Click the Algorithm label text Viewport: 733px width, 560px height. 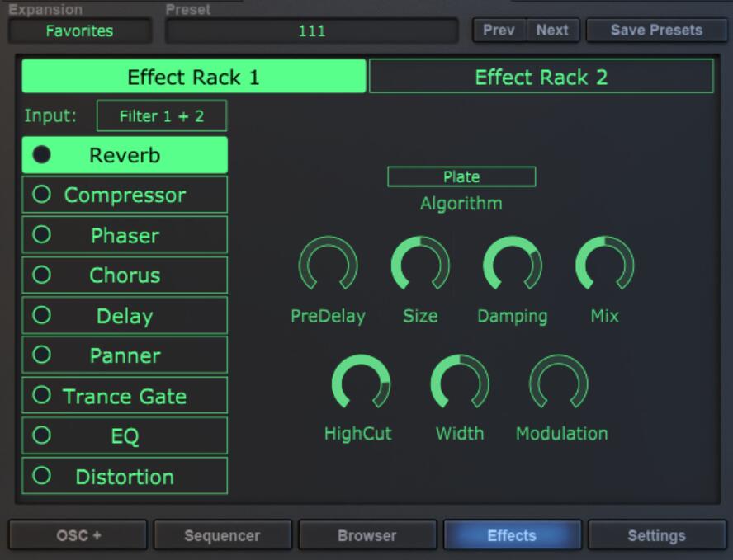pyautogui.click(x=461, y=204)
